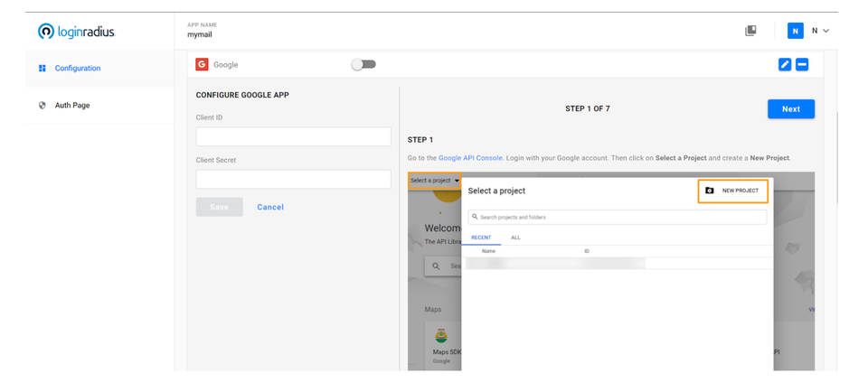Collapse Google settings with the minus icon
Image resolution: width=868 pixels, height=392 pixels.
pyautogui.click(x=802, y=65)
